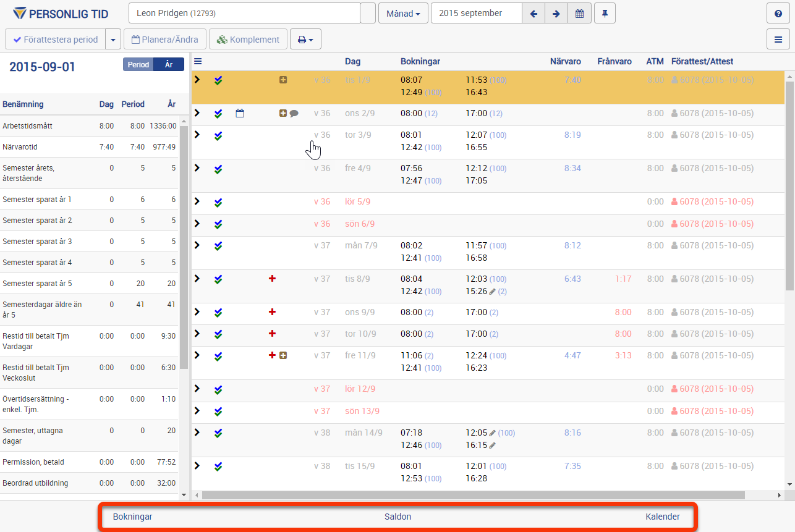
Task: Click the Närvaro column header
Action: coord(566,61)
